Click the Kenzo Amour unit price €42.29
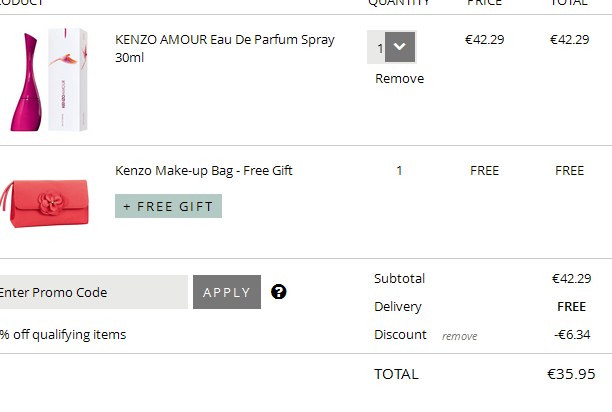 (485, 40)
